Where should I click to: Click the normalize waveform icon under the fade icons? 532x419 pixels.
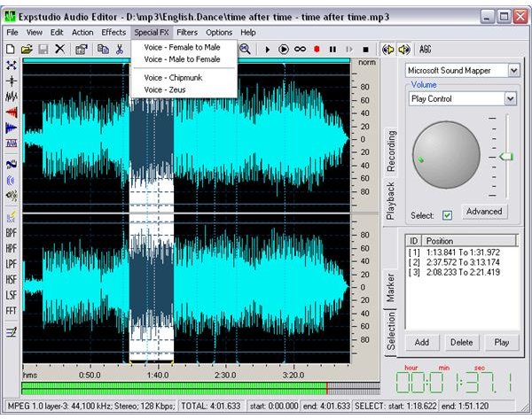pyautogui.click(x=12, y=143)
